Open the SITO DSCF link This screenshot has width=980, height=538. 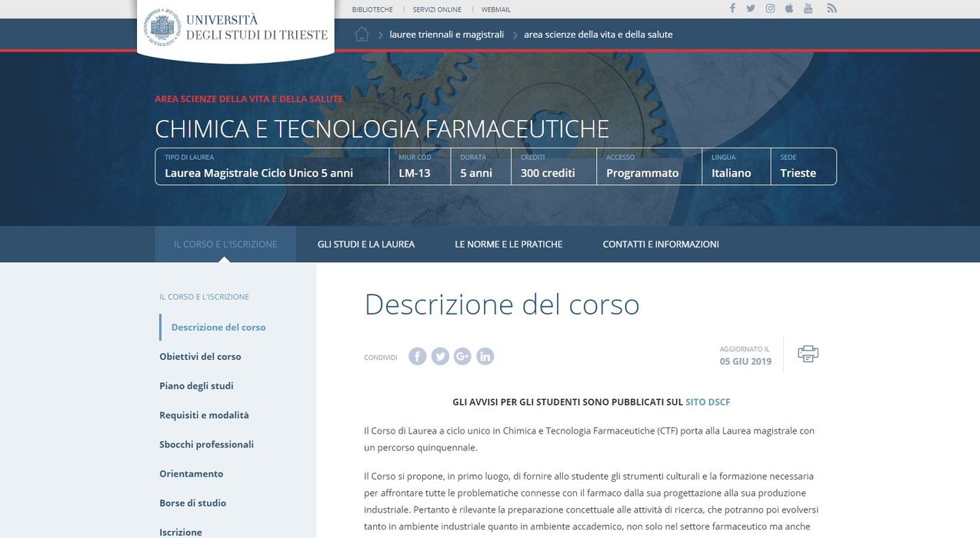(x=707, y=402)
